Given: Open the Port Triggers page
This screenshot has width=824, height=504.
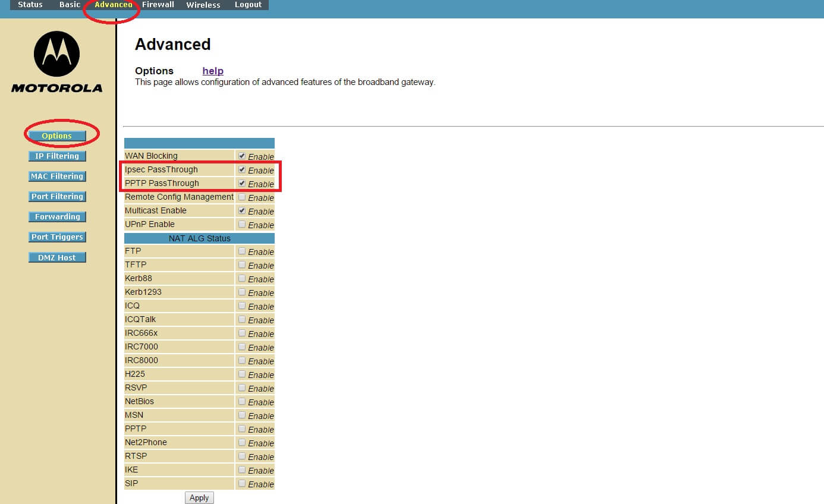Looking at the screenshot, I should pos(57,237).
